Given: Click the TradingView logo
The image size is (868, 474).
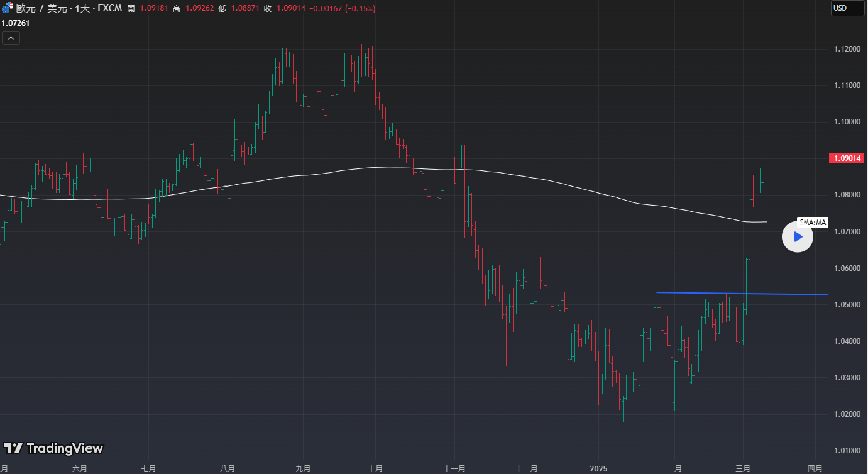Looking at the screenshot, I should point(53,448).
